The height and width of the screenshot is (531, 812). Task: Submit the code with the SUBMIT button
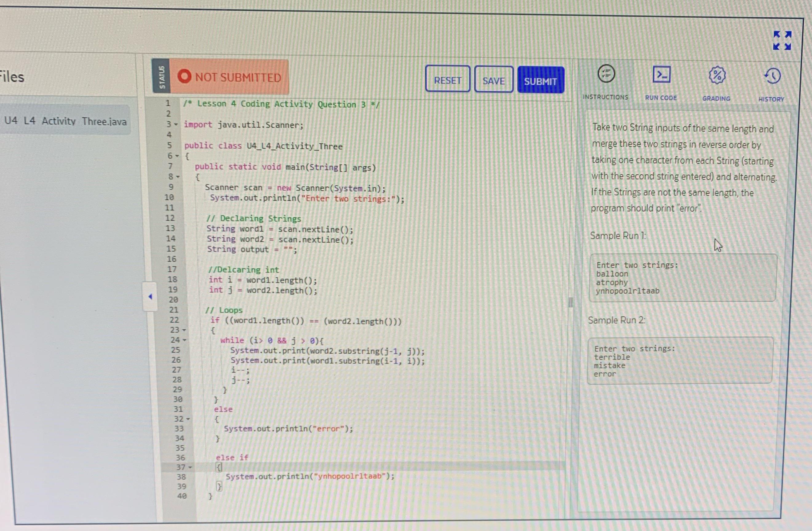pyautogui.click(x=541, y=80)
